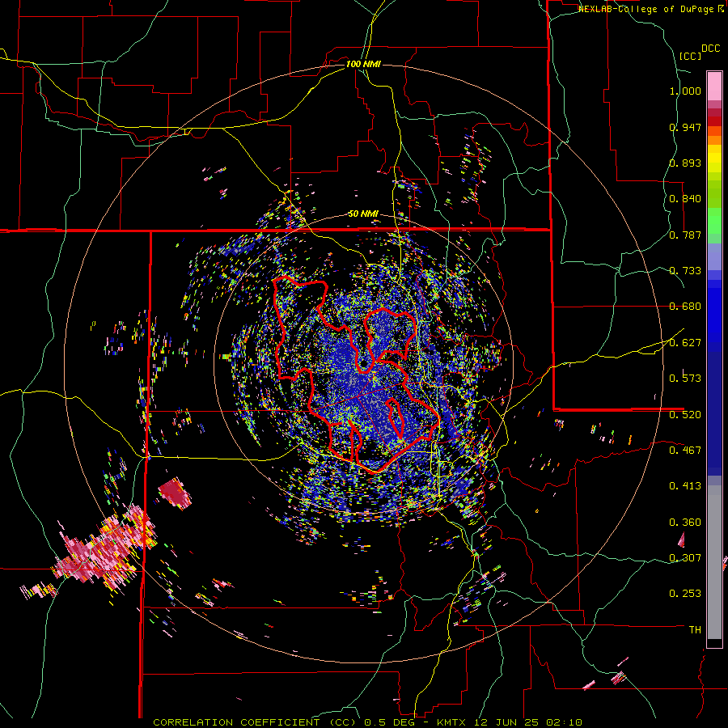
Task: Click the NEXLAB-College of DuPage credit text
Action: click(x=645, y=9)
